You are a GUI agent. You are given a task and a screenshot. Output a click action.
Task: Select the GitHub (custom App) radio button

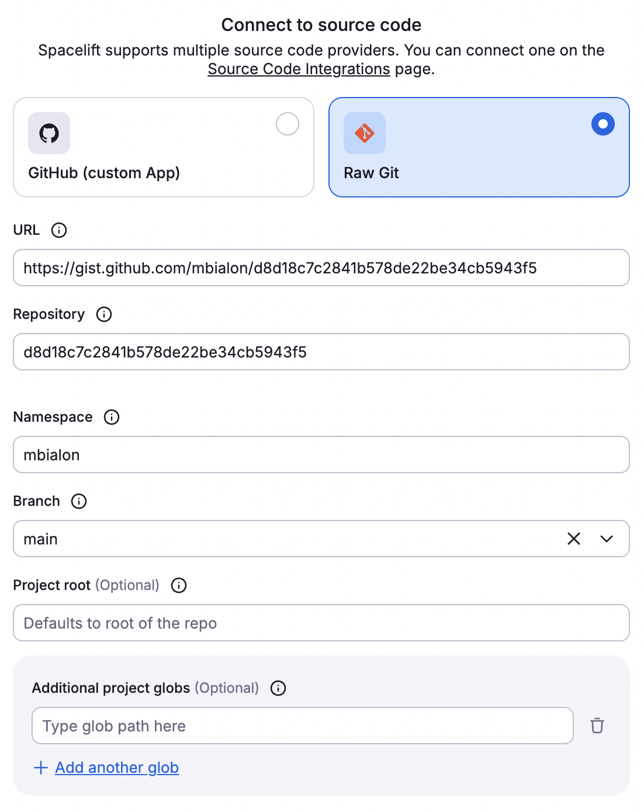(x=287, y=124)
